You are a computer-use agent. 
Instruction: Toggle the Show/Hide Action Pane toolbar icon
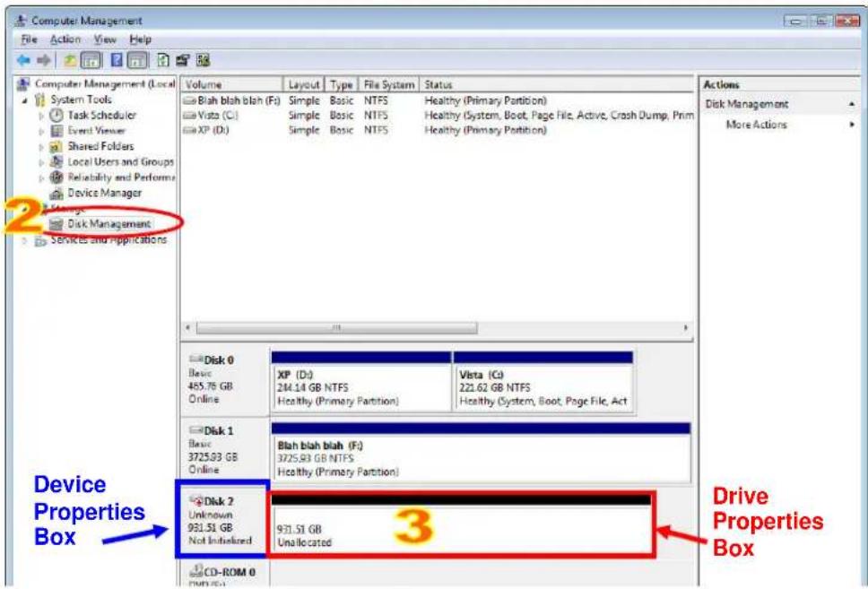[137, 60]
